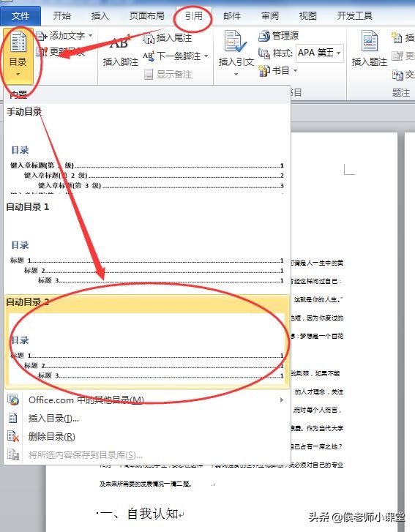Expand the 下一条脚注 dropdown arrow

coord(206,56)
